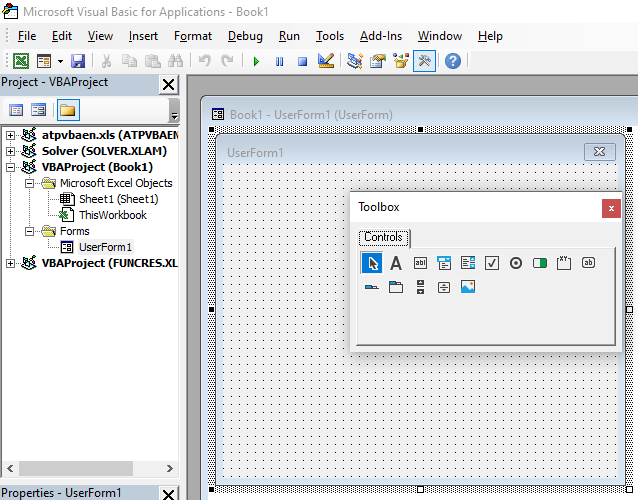Viewport: 638px width, 500px height.
Task: Collapse the Forms folder
Action: (29, 231)
